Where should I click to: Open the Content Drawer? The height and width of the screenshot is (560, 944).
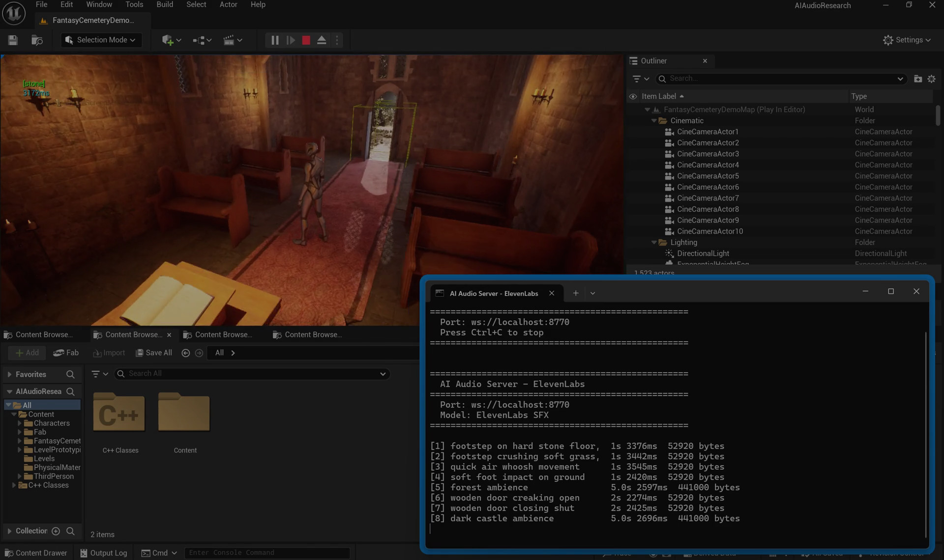pos(35,553)
